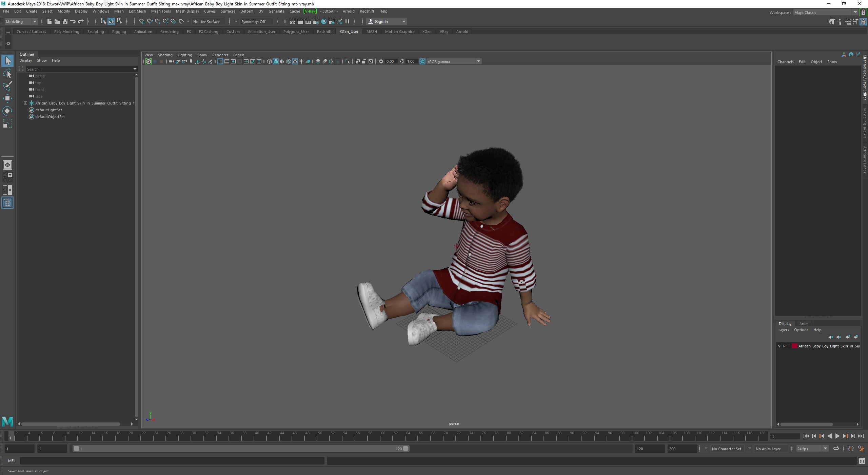The width and height of the screenshot is (868, 475).
Task: Toggle loop playback mode icon
Action: (x=836, y=449)
